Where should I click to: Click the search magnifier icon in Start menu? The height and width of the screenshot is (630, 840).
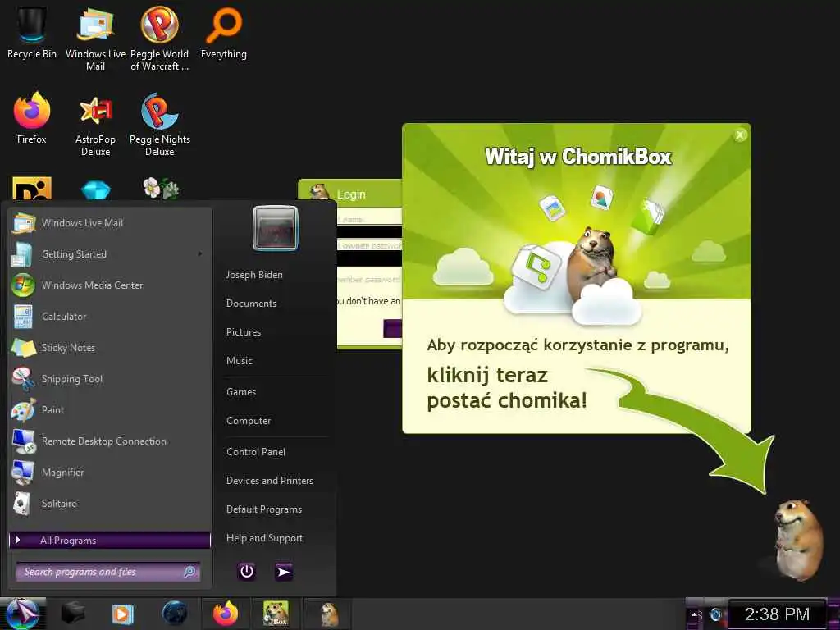(189, 572)
